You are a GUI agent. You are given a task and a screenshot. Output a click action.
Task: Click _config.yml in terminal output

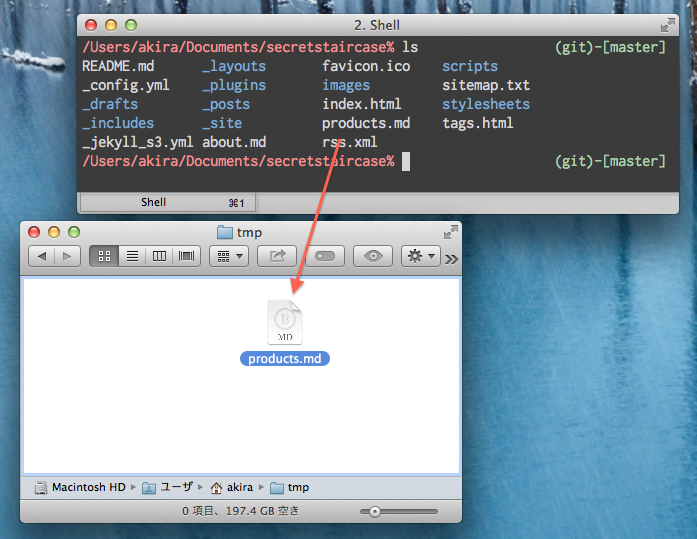point(126,85)
